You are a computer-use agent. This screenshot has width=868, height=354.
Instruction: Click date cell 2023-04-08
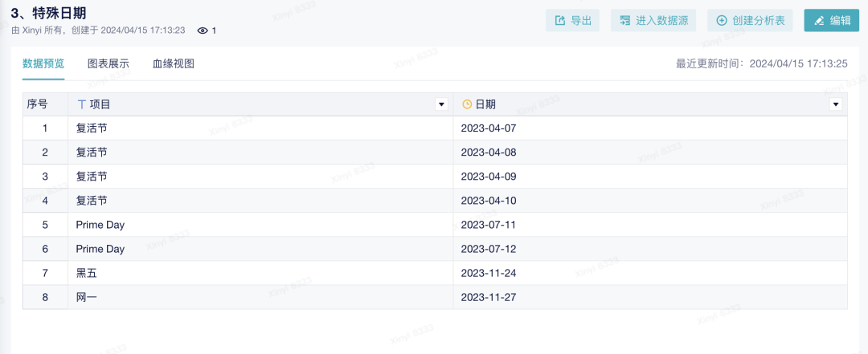(650, 152)
